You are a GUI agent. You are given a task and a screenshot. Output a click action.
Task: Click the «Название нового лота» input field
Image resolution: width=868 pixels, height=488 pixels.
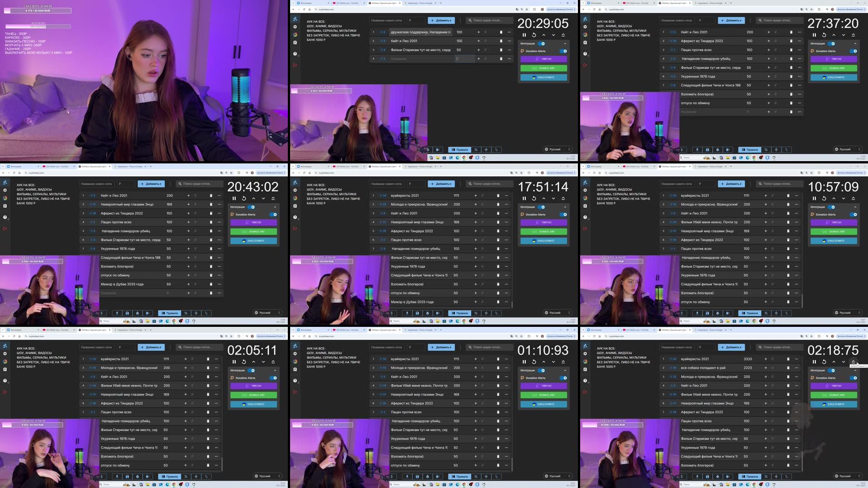(96, 184)
